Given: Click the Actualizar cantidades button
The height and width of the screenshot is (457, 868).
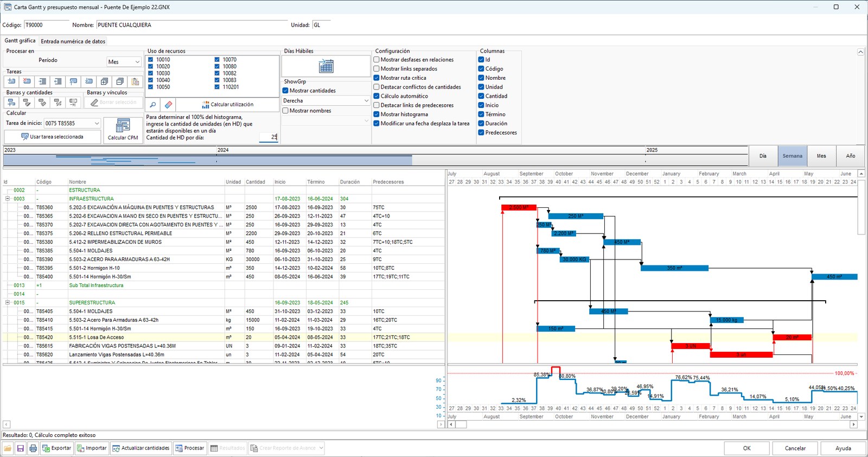Looking at the screenshot, I should point(141,448).
